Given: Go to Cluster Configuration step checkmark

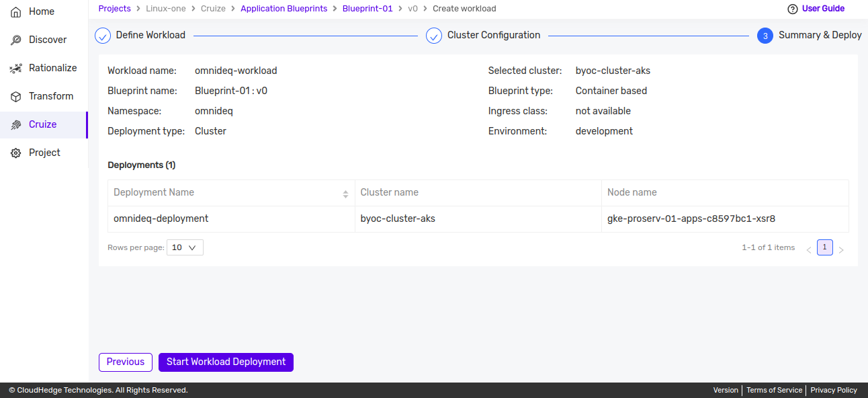Looking at the screenshot, I should [434, 36].
